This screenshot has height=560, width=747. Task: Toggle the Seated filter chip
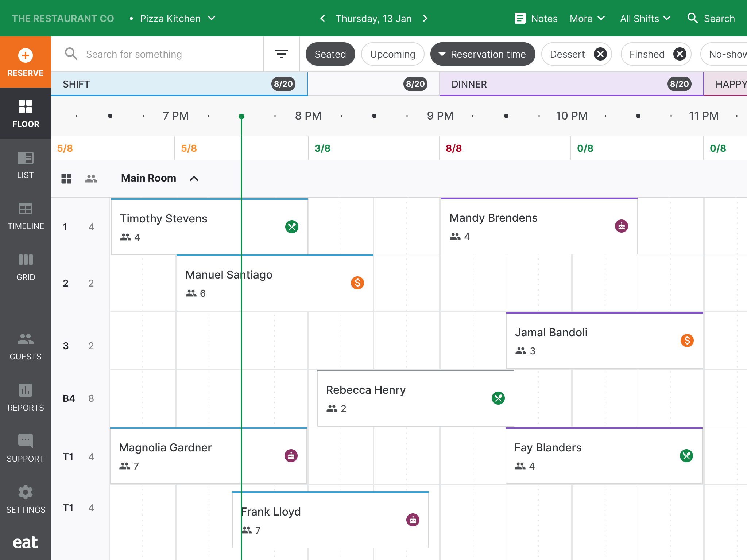pyautogui.click(x=330, y=54)
